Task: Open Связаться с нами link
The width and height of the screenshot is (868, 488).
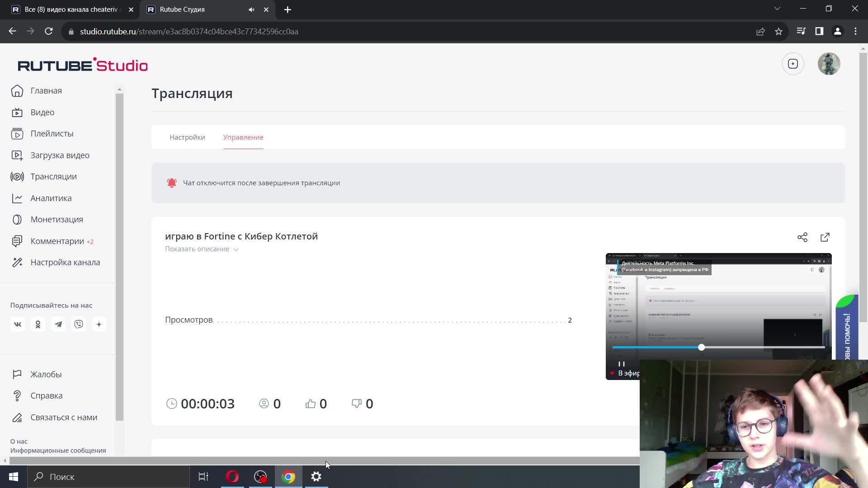Action: (x=64, y=418)
